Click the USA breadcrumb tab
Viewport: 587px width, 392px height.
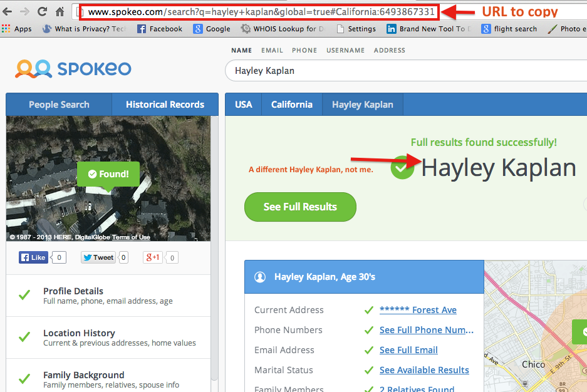243,105
